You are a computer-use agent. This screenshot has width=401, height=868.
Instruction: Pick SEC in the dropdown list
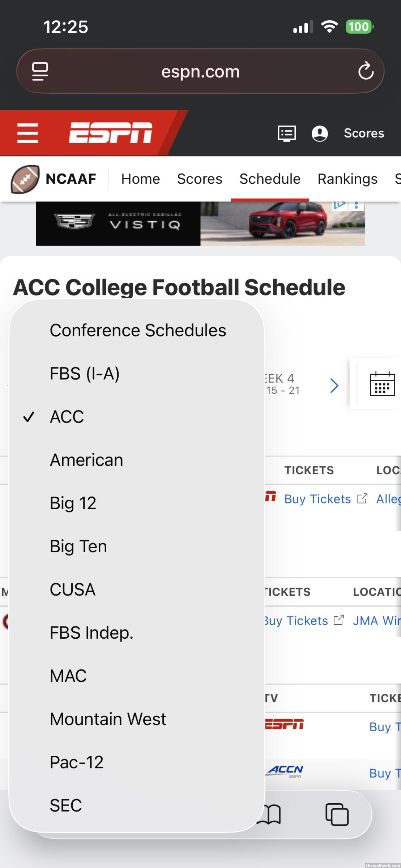click(66, 805)
